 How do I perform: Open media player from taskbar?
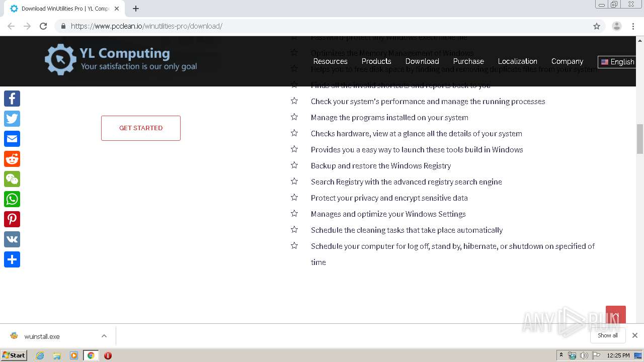pos(74,355)
